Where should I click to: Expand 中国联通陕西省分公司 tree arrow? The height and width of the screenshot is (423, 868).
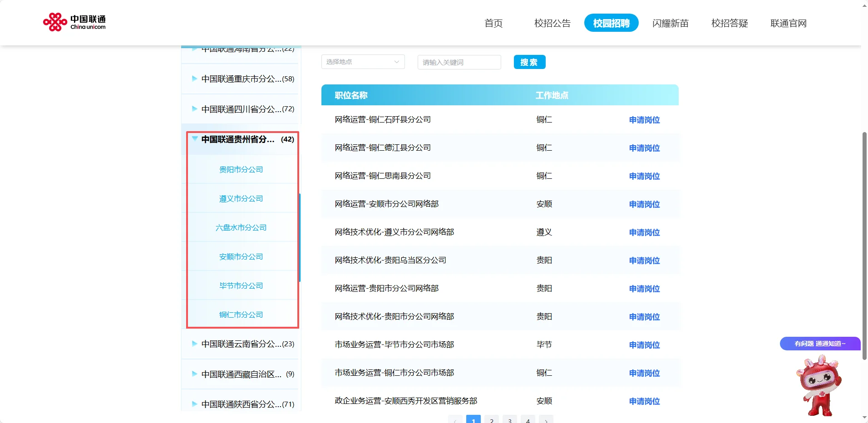pos(194,404)
